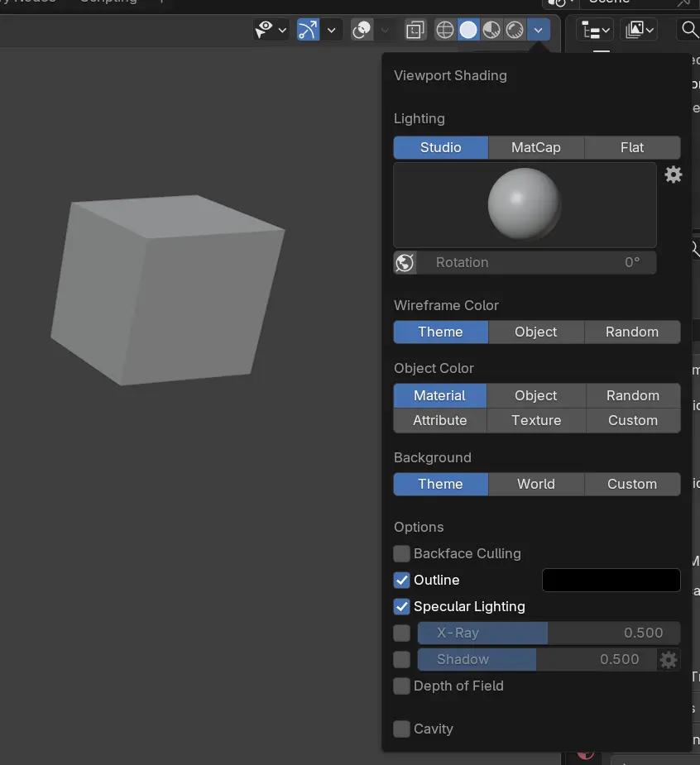Switch to rendered viewport shading

click(x=515, y=31)
